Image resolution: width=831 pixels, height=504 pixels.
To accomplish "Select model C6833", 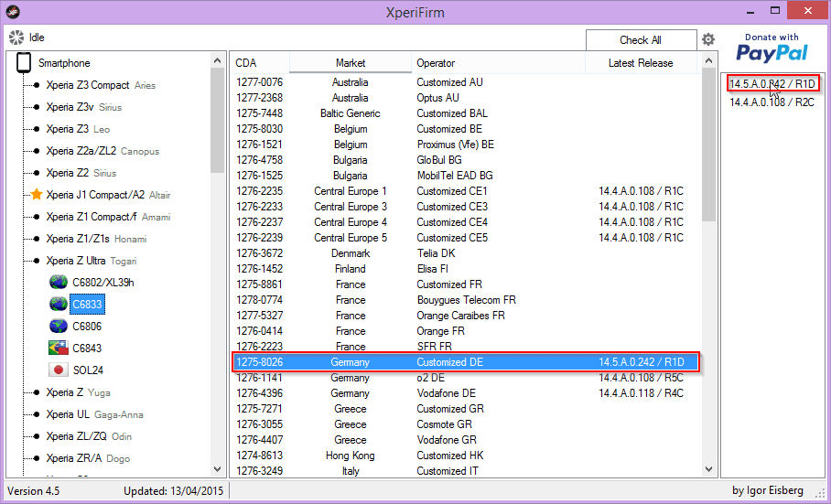I will point(87,305).
